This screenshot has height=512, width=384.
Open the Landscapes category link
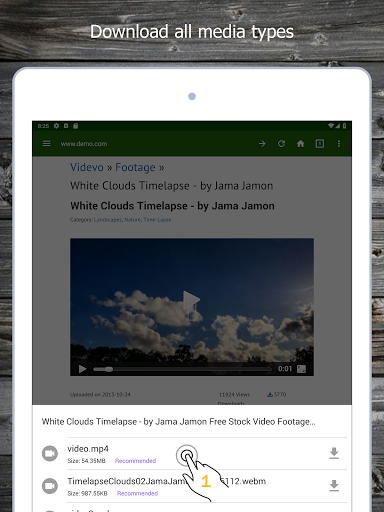[108, 220]
